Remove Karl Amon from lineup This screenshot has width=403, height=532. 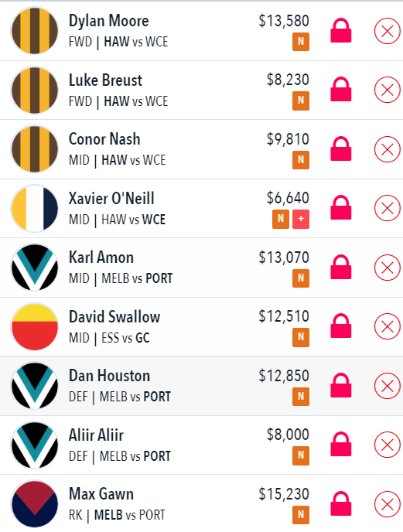tap(388, 268)
